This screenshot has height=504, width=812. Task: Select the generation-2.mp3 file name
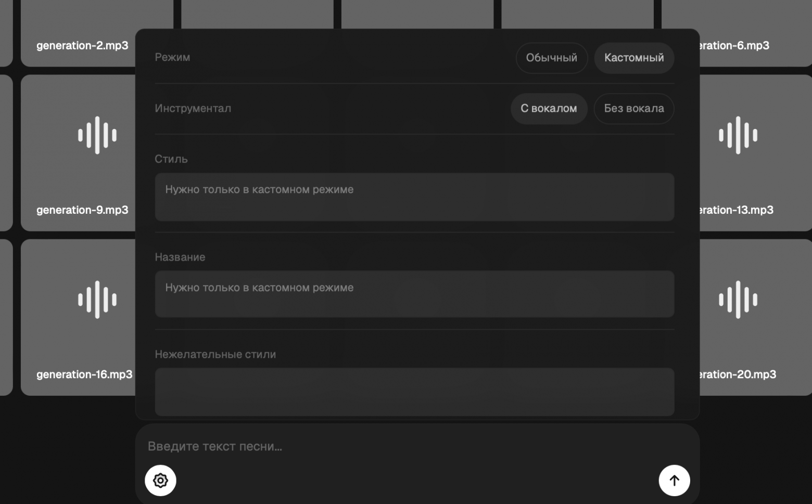[x=82, y=45]
